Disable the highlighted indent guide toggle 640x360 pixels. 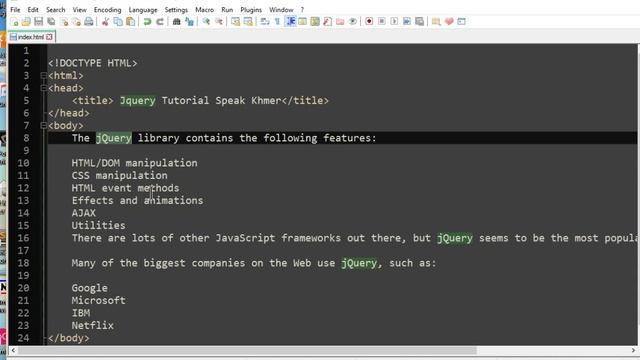click(291, 22)
